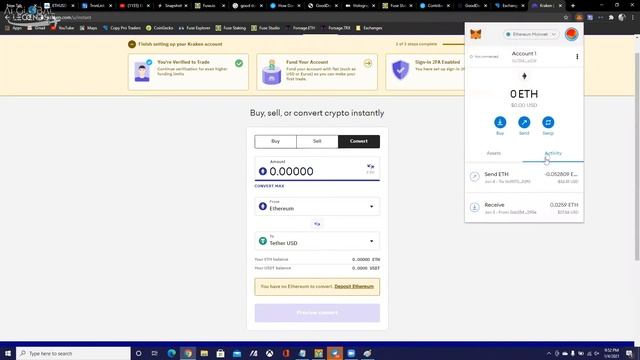The width and height of the screenshot is (640, 360).
Task: Click the Deposit Ethereum link
Action: point(354,287)
